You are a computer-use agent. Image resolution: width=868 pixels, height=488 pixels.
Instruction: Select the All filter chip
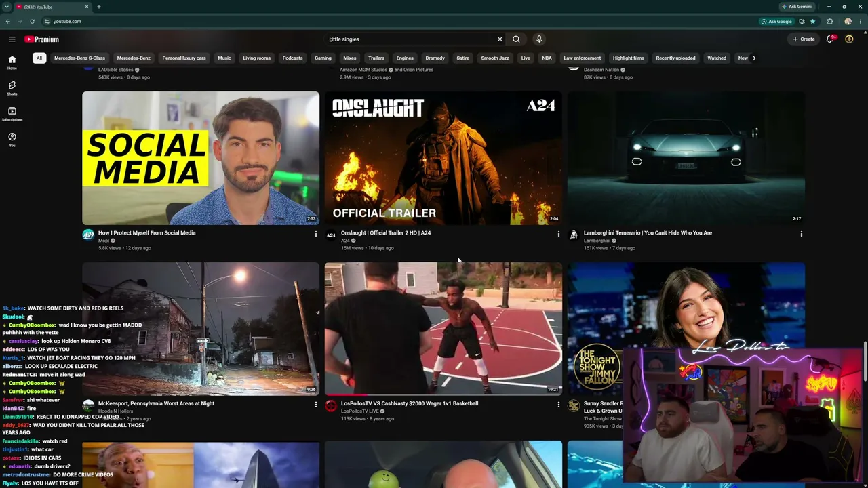pyautogui.click(x=39, y=58)
